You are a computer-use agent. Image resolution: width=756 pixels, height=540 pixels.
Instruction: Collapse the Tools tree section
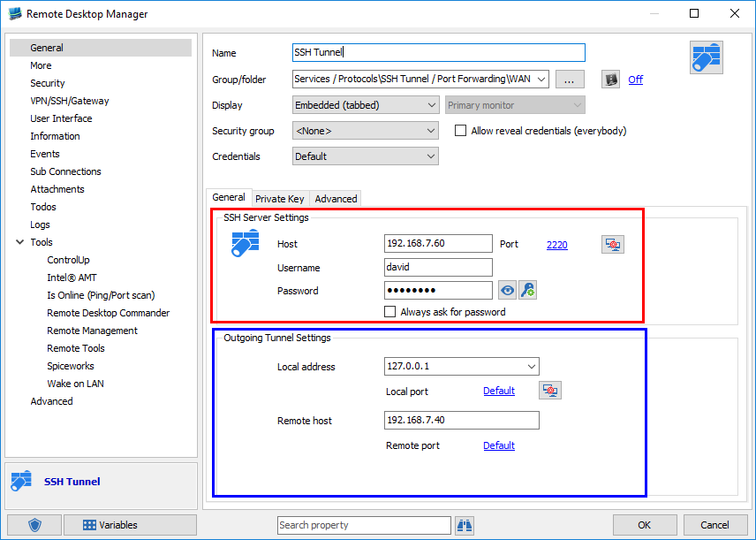point(19,241)
